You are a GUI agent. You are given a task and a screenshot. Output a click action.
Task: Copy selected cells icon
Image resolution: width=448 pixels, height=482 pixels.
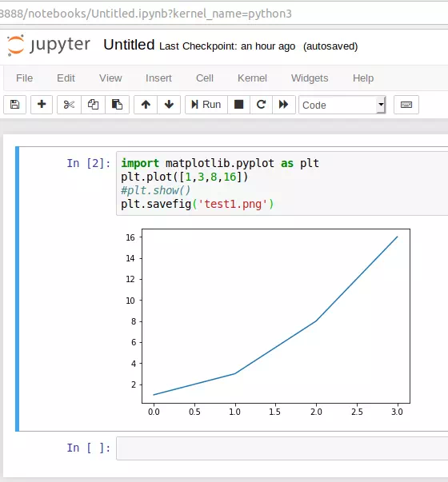pyautogui.click(x=93, y=105)
